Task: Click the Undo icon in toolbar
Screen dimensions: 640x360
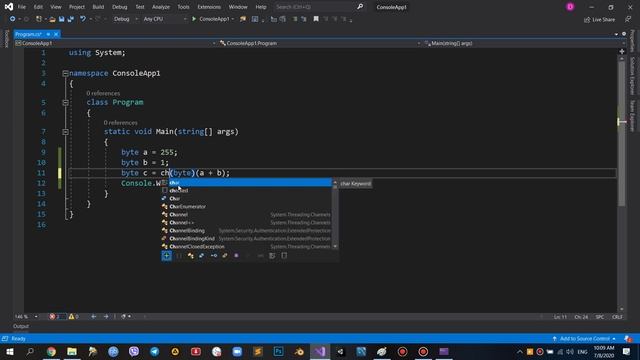Action: (83, 19)
